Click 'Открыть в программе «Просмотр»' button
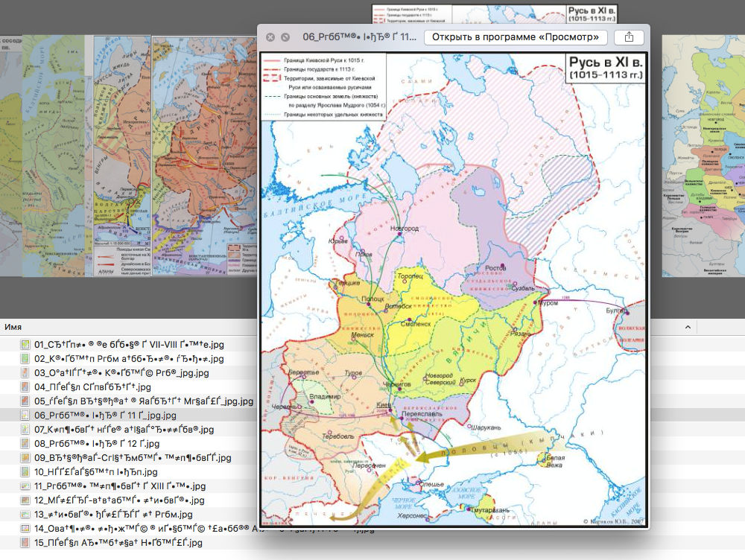 [x=516, y=37]
